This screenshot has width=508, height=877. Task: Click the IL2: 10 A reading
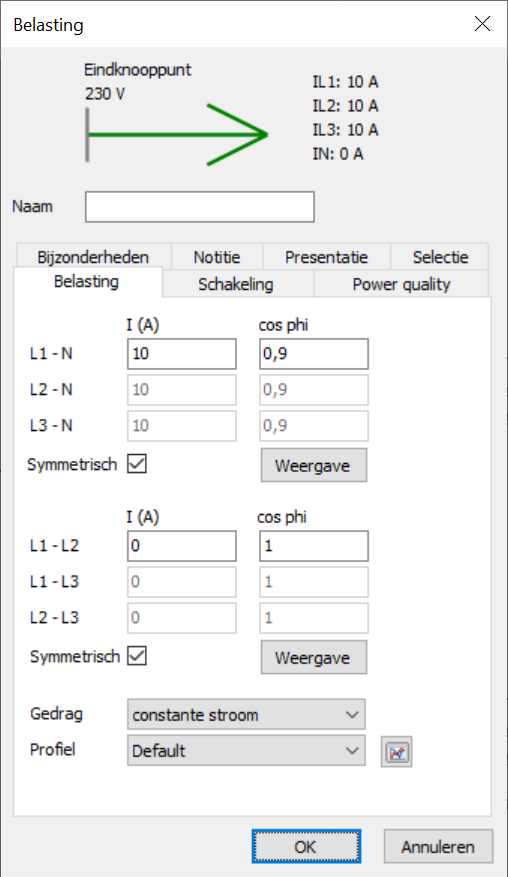click(345, 106)
